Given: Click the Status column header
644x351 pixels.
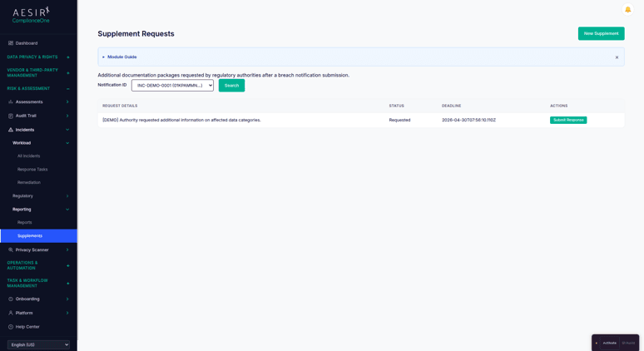Looking at the screenshot, I should [396, 106].
